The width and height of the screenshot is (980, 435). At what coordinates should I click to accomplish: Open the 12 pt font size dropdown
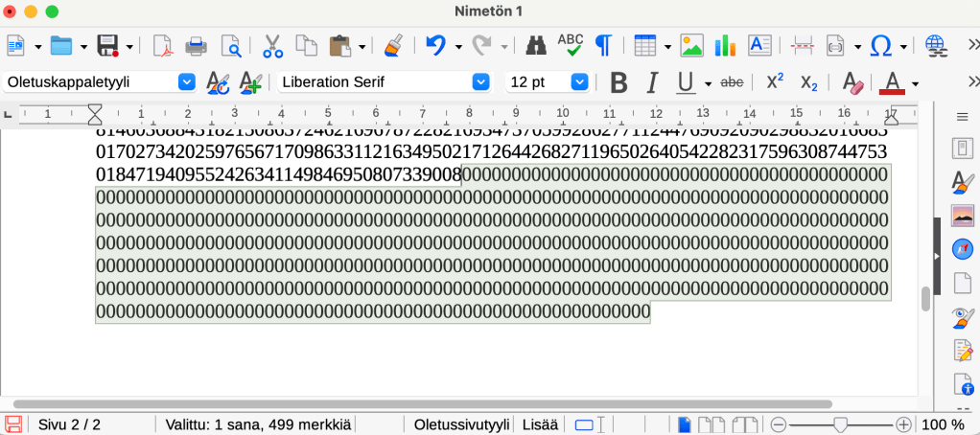coord(581,82)
